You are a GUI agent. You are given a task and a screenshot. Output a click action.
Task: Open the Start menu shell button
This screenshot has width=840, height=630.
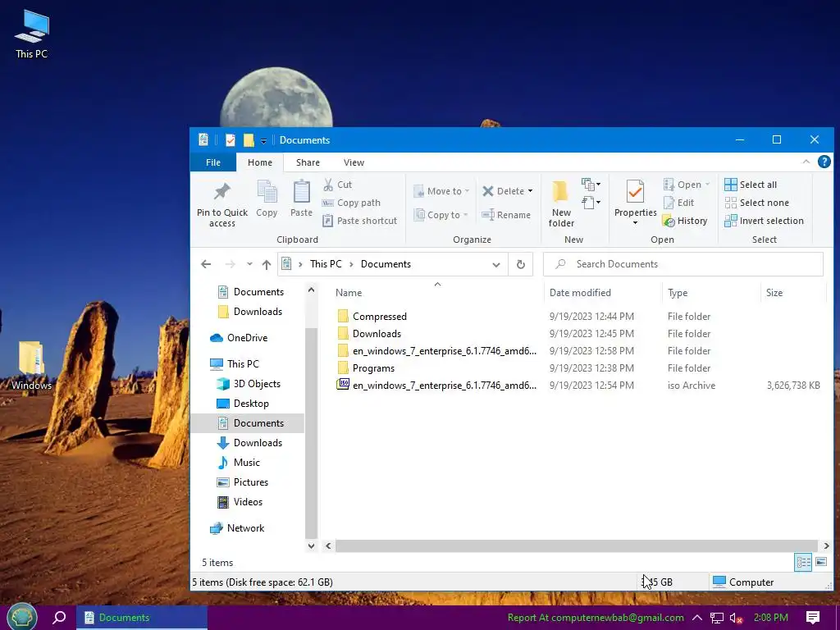point(22,617)
